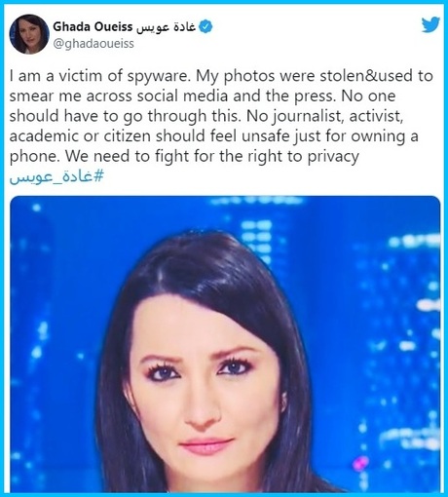This screenshot has width=448, height=497.
Task: Open the attached photo of the news anchor
Action: tap(225, 344)
